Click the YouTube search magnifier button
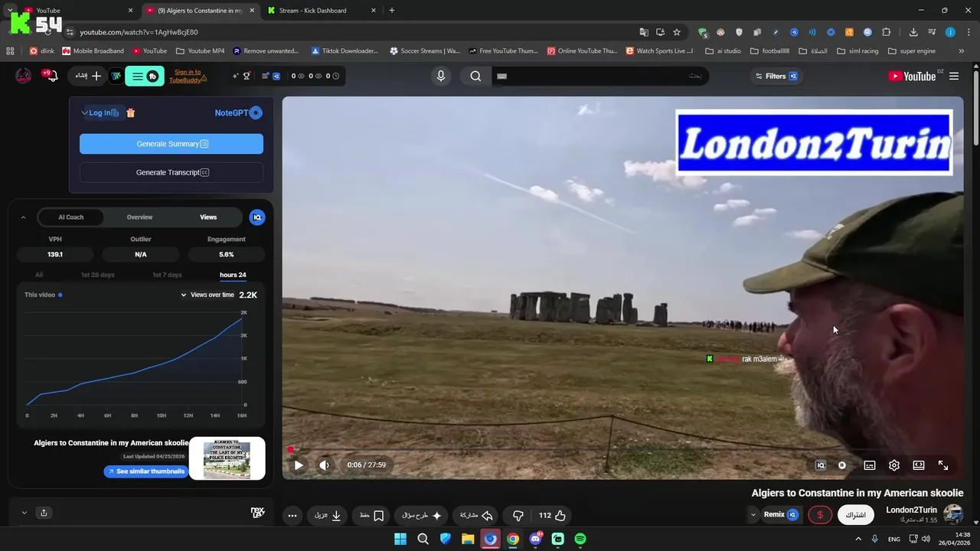 [476, 76]
